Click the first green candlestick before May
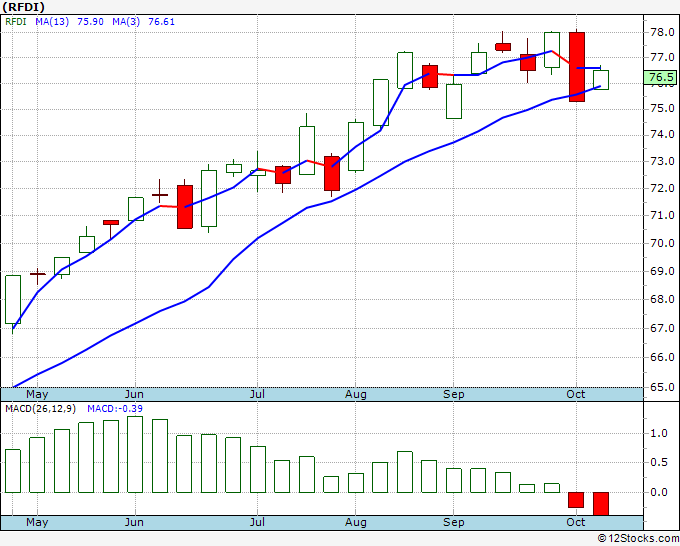This screenshot has height=546, width=680. click(13, 299)
